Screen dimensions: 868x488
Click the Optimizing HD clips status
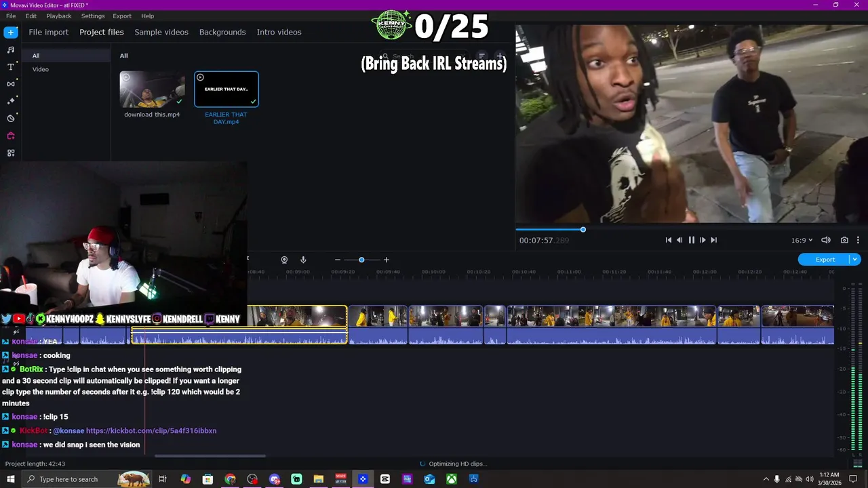(x=458, y=464)
